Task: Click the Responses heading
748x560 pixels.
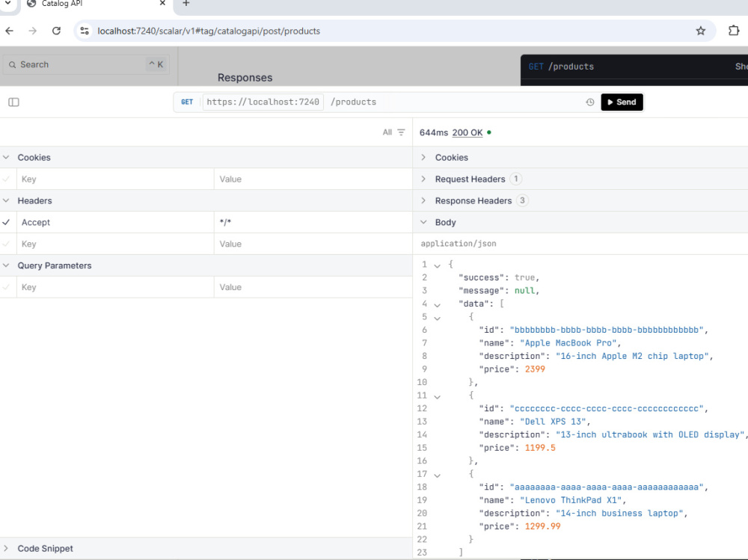Action: tap(245, 78)
